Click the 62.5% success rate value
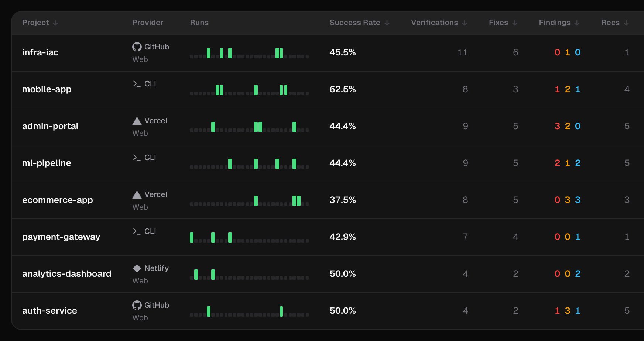 pyautogui.click(x=343, y=89)
